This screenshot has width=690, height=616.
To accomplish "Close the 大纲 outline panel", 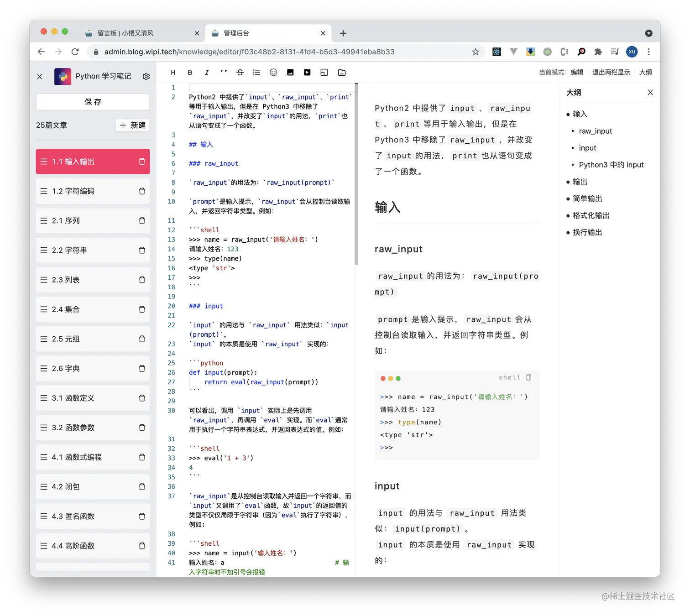I will point(650,93).
